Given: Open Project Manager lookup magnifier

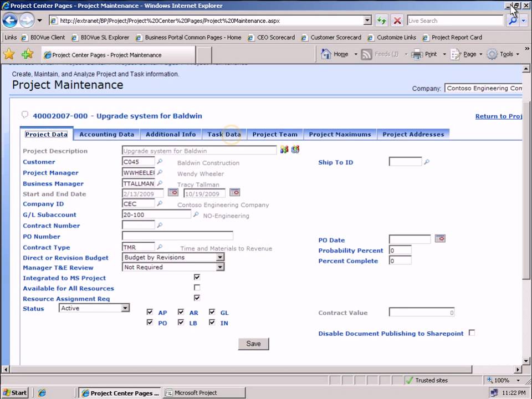Looking at the screenshot, I should 160,172.
